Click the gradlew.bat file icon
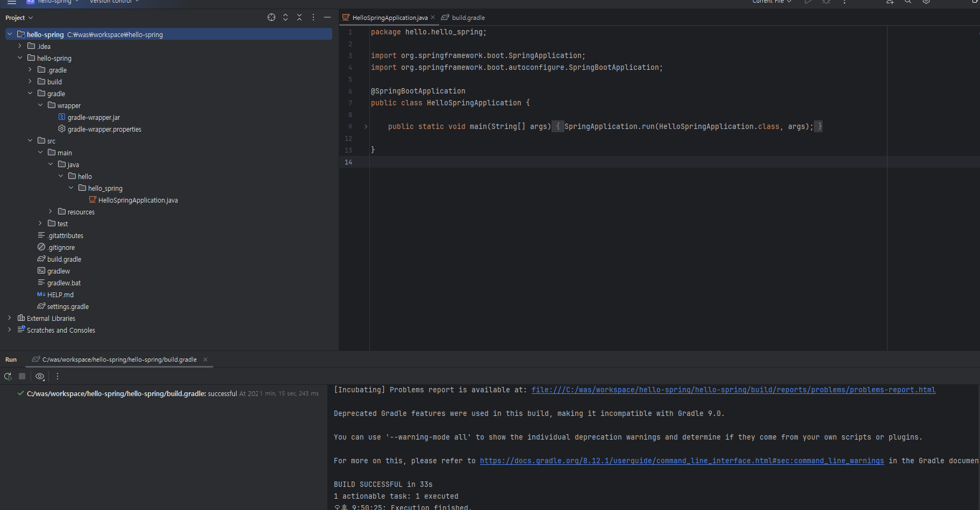The height and width of the screenshot is (510, 980). [x=41, y=283]
